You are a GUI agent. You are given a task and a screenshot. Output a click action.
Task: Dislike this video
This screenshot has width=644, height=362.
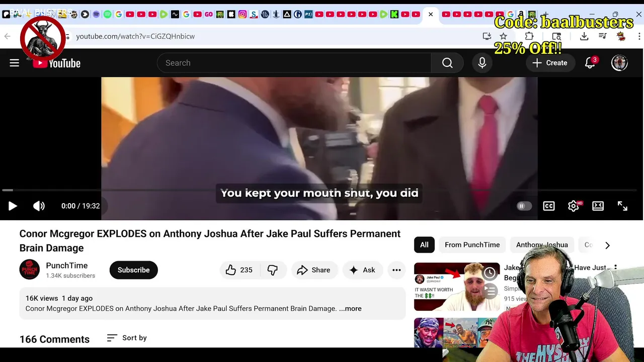[x=273, y=270]
